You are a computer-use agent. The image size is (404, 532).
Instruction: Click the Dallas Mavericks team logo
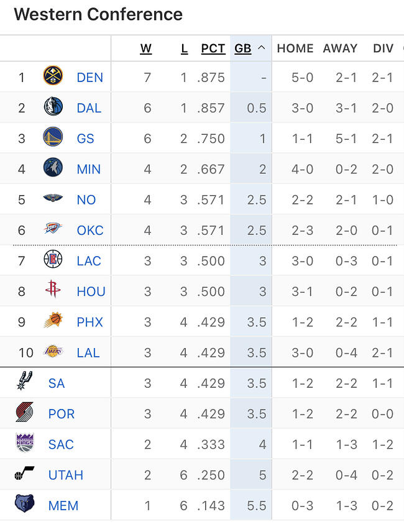tap(53, 108)
